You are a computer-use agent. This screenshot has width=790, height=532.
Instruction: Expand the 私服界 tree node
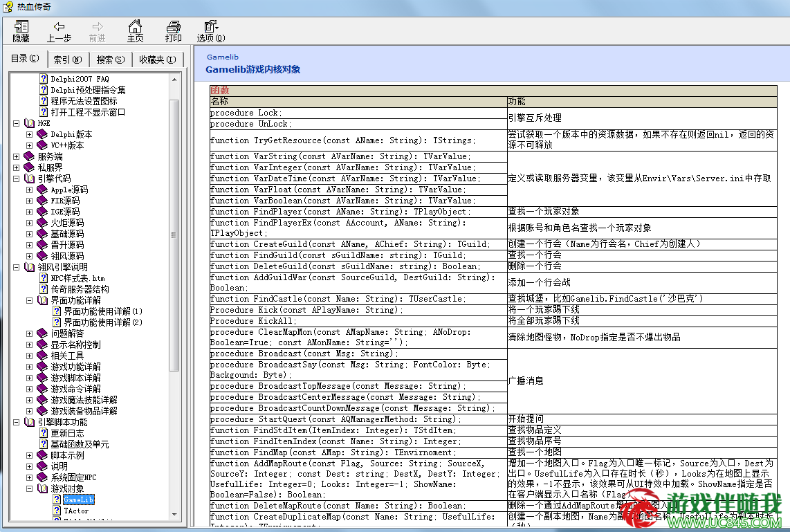(x=16, y=167)
